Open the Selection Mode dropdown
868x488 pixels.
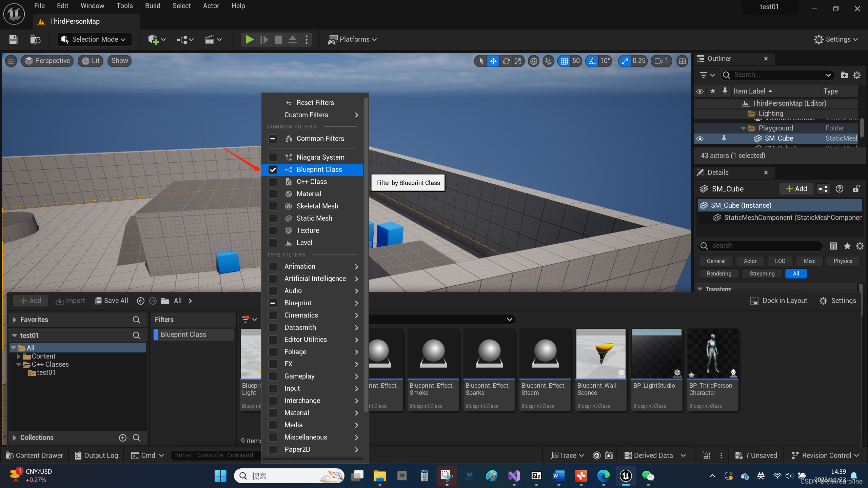tap(94, 39)
